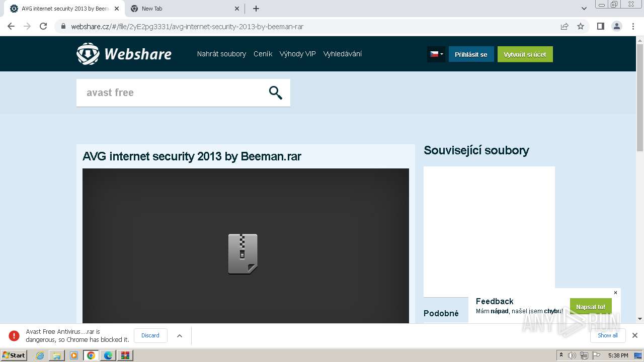Close the AVG internet security tab
The image size is (644, 362).
(117, 9)
